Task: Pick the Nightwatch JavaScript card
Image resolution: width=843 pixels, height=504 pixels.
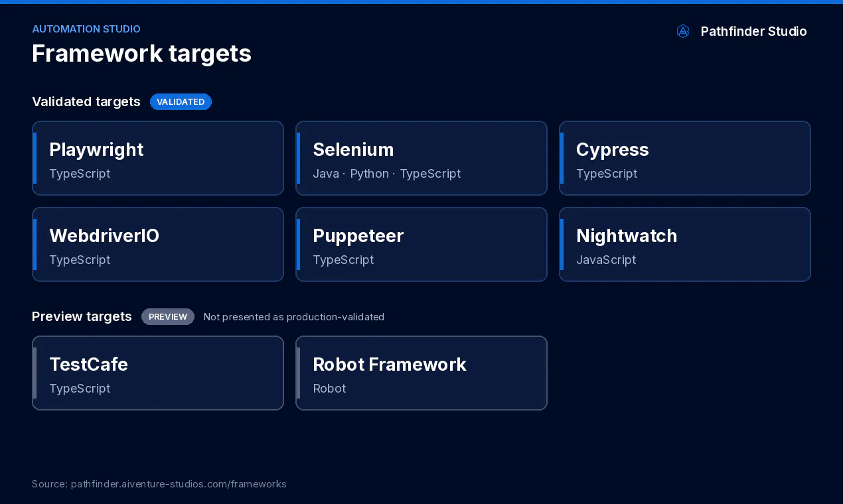Action: click(x=685, y=245)
